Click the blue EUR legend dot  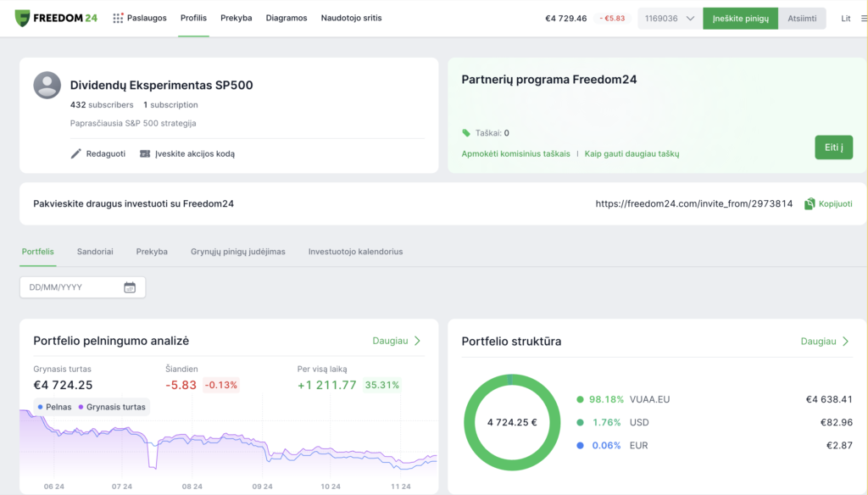pos(580,445)
